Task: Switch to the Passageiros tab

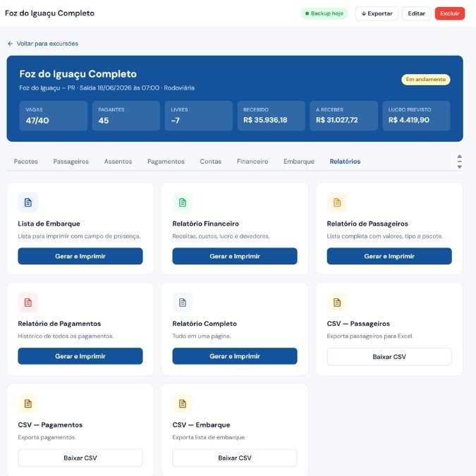Action: pyautogui.click(x=71, y=161)
